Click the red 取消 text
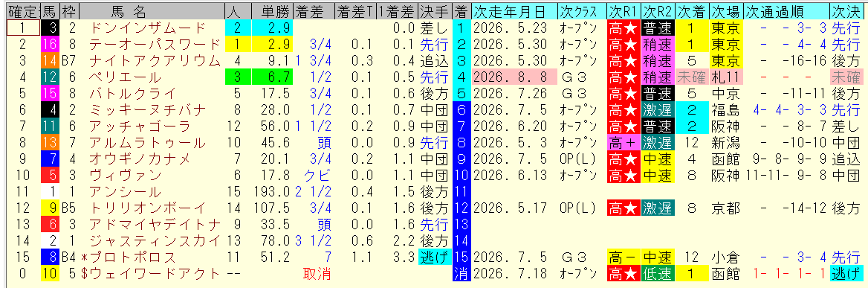The image size is (868, 288). click(317, 274)
